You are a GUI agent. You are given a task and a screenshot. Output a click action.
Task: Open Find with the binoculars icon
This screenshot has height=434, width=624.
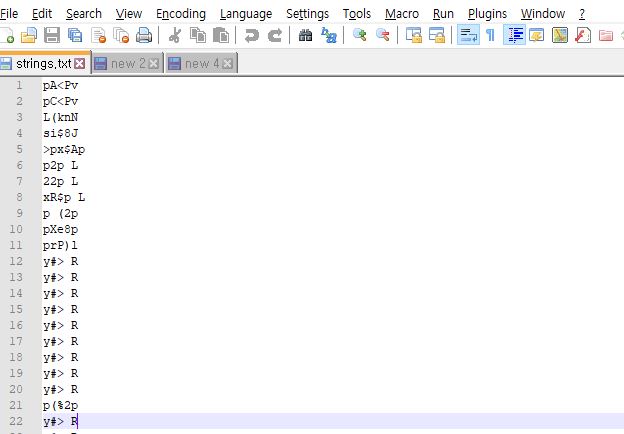pos(305,35)
